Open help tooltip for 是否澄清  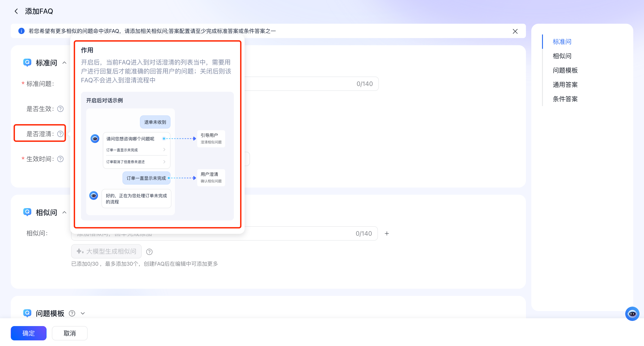(x=60, y=134)
